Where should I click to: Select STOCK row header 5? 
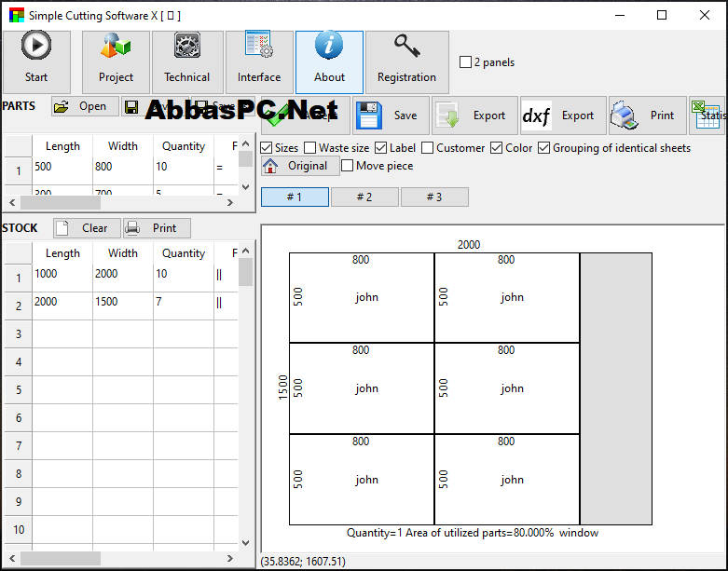pyautogui.click(x=18, y=389)
